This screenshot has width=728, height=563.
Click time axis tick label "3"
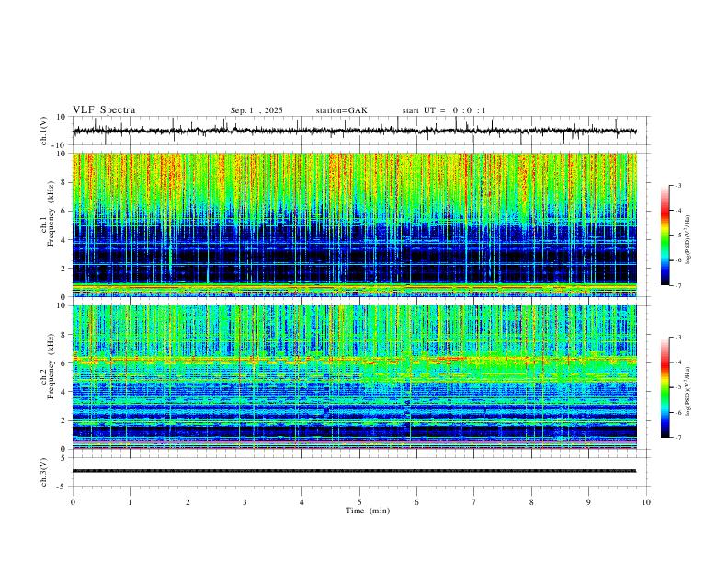coord(245,502)
